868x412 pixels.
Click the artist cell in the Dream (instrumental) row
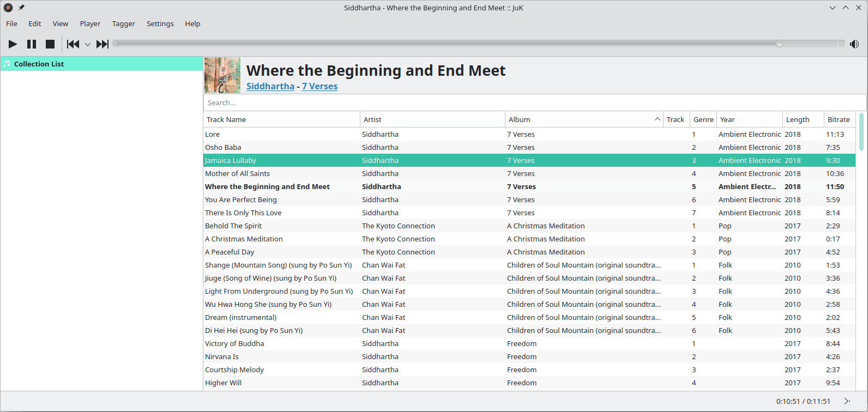384,317
